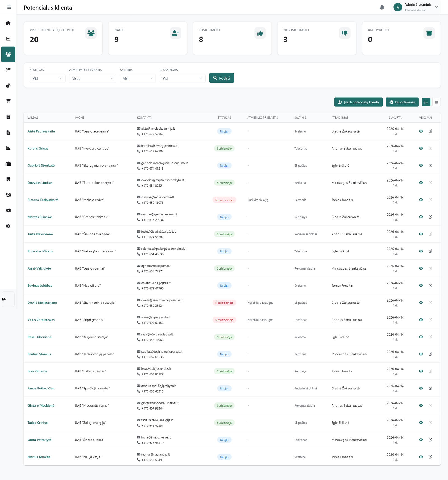Switch to list view layout
This screenshot has height=480, width=448.
point(426,102)
